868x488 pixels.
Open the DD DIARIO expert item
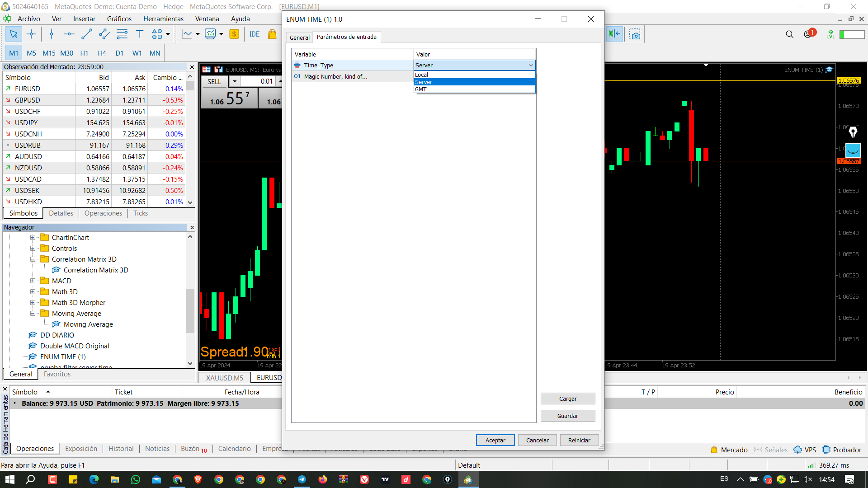57,335
